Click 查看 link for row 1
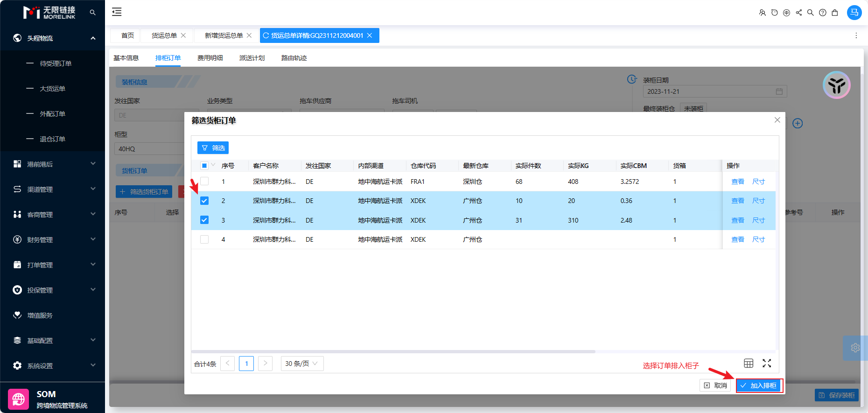Image resolution: width=868 pixels, height=413 pixels. pos(737,182)
